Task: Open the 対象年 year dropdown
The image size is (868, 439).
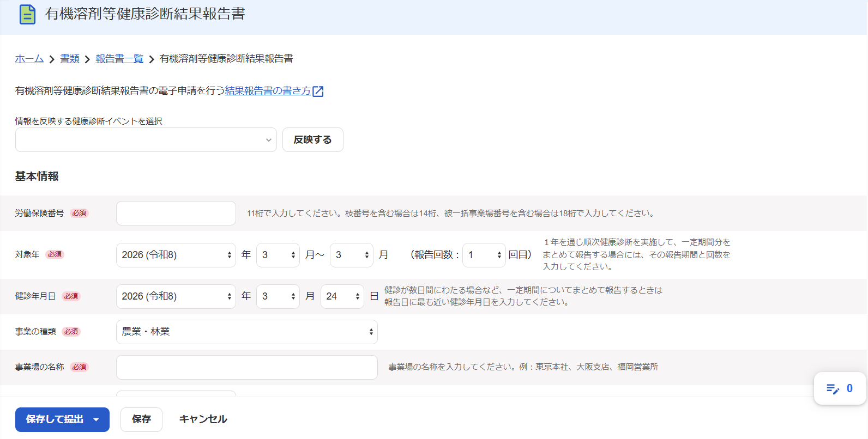Action: click(x=176, y=255)
